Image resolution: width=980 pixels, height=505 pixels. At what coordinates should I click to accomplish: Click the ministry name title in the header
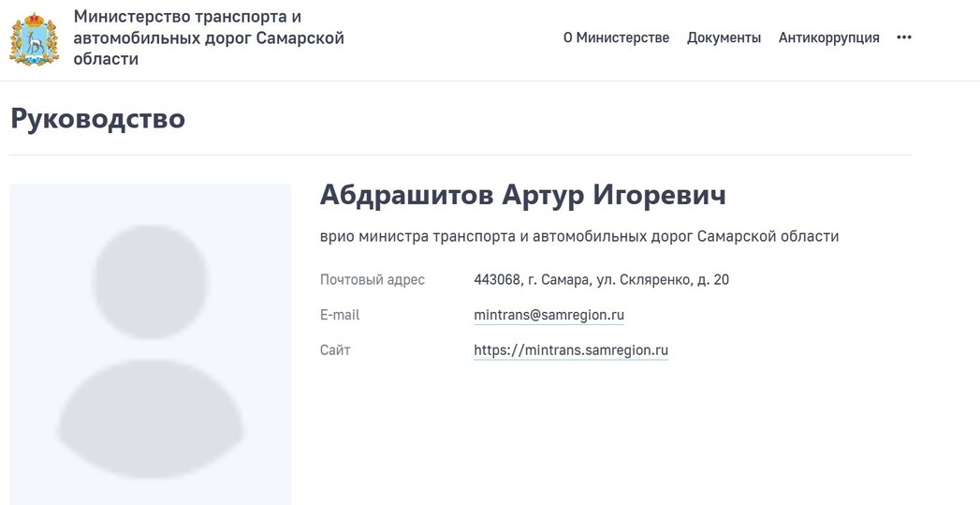pos(209,37)
